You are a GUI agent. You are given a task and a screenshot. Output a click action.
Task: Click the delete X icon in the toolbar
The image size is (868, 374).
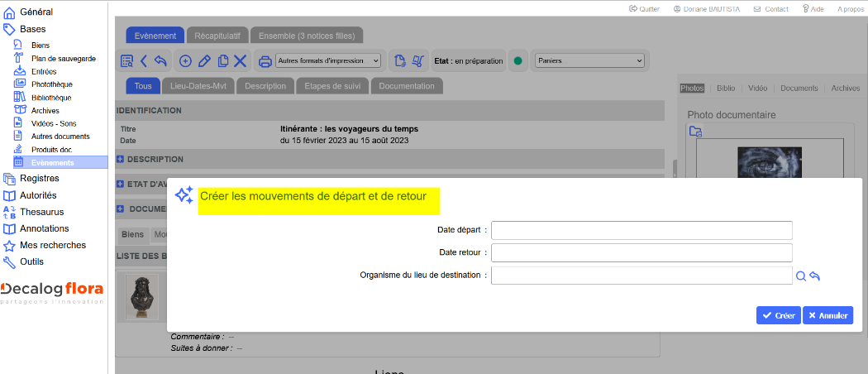click(x=241, y=60)
